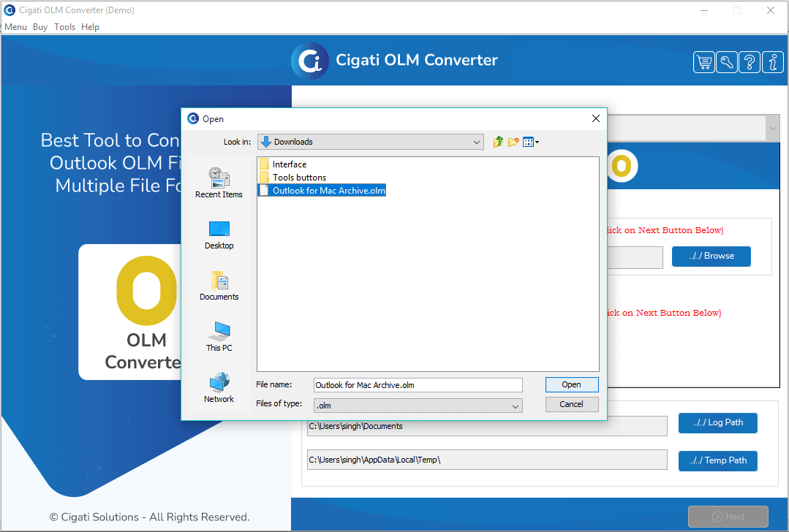Click the Next button

[x=728, y=517]
